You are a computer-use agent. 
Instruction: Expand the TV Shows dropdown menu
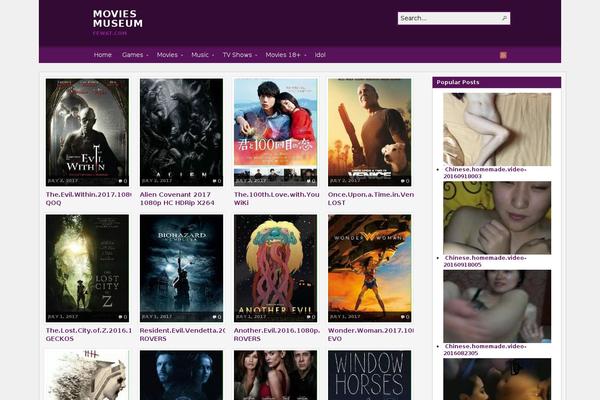(240, 55)
